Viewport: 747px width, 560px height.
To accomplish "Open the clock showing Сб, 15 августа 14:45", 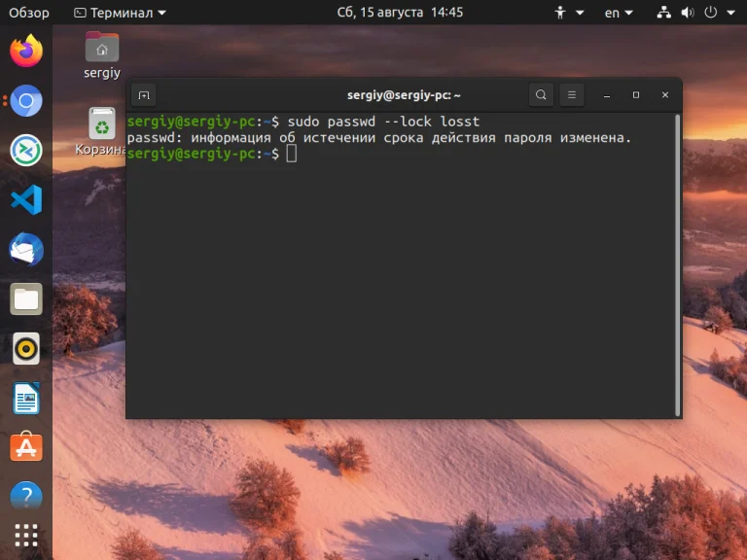I will coord(400,12).
